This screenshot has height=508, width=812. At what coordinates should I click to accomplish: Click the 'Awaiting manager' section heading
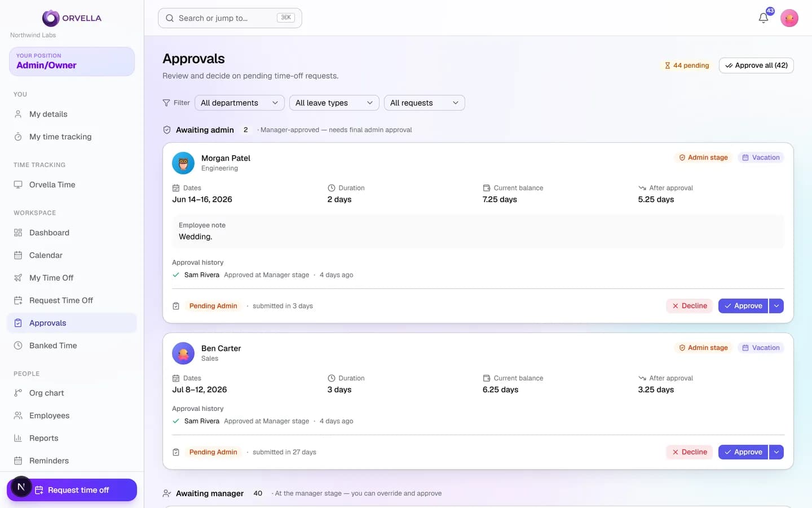[x=210, y=493]
